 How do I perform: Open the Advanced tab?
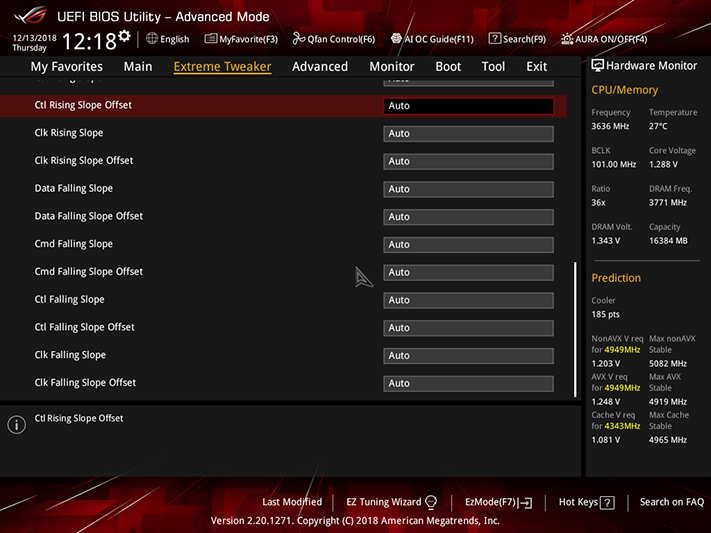coord(320,67)
